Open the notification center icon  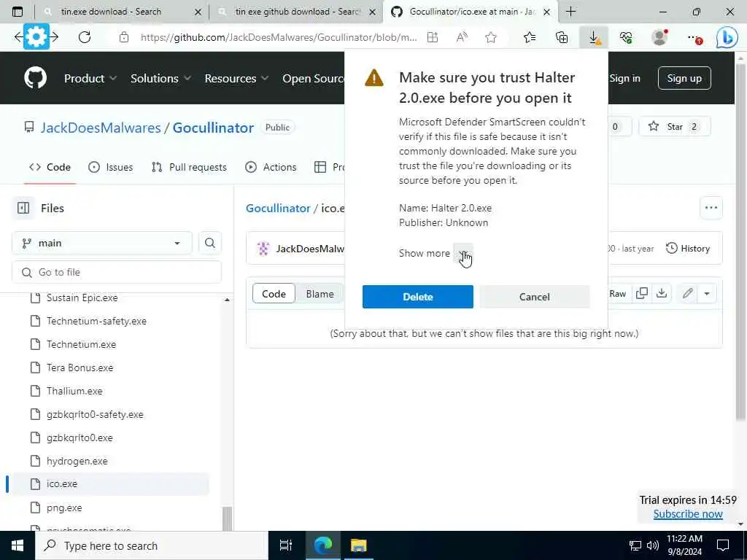[x=723, y=545]
